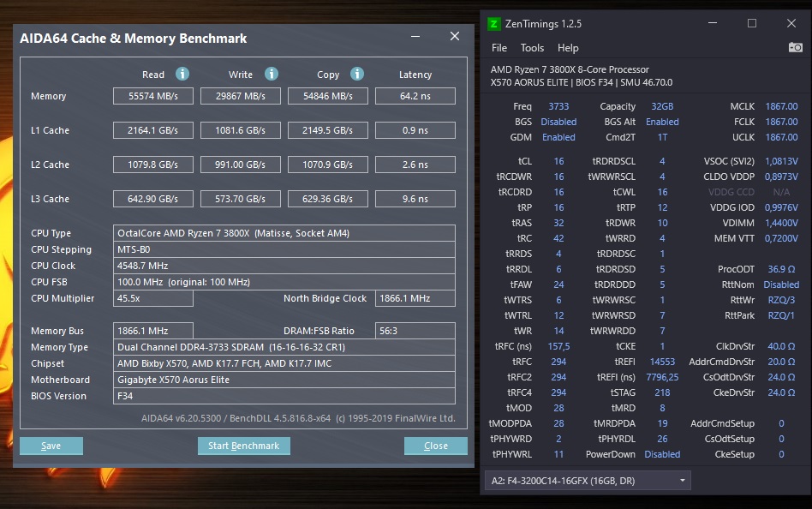Click the Chipset field AMD Bixby X570

click(284, 363)
